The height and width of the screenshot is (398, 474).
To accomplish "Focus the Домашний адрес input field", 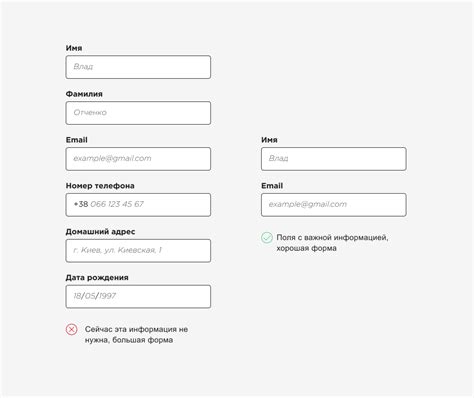I will 138,251.
